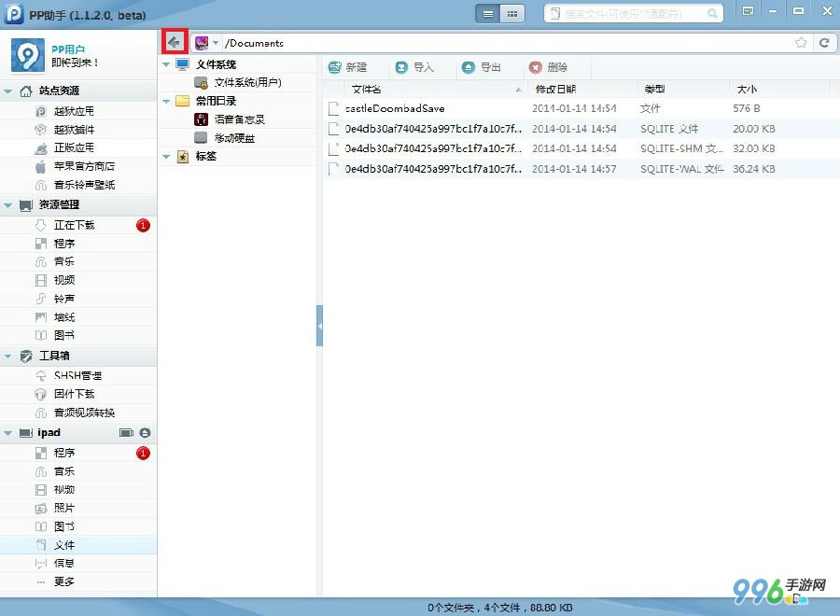Open SHSH管理 tool

[78, 376]
